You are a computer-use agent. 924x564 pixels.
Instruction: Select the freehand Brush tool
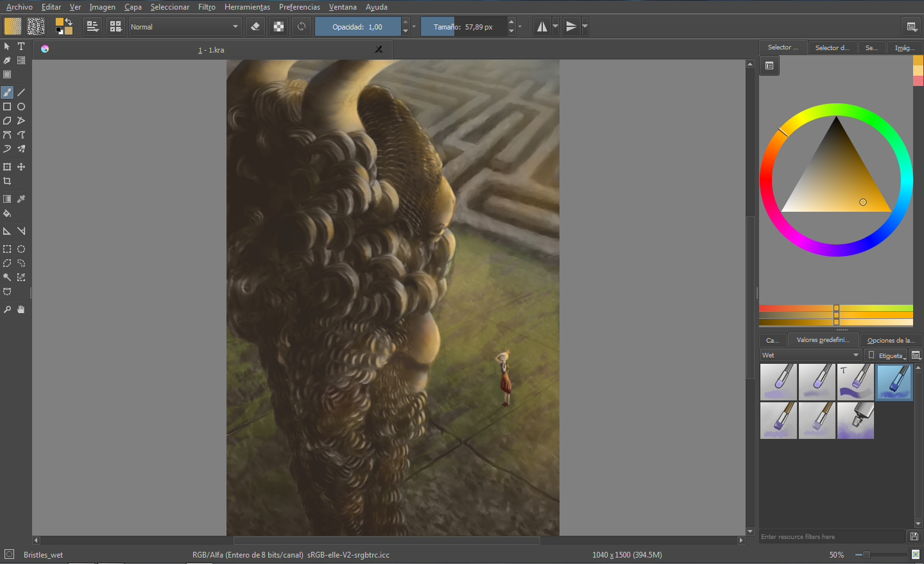[7, 92]
